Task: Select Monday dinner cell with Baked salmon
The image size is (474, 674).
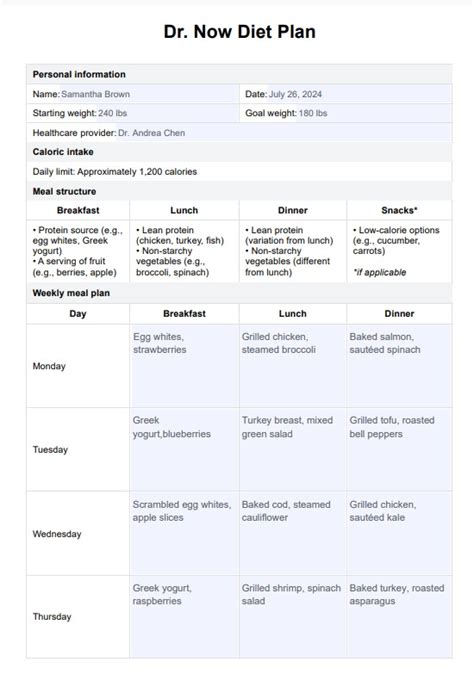Action: [399, 366]
